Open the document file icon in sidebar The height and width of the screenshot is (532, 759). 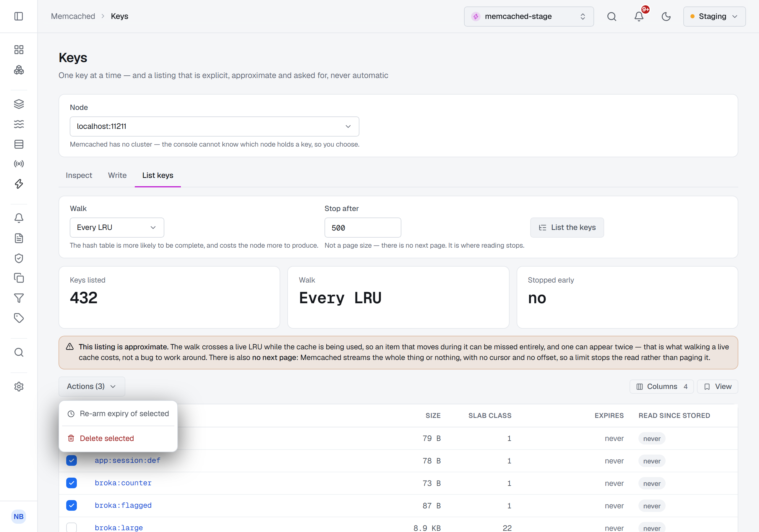point(19,238)
